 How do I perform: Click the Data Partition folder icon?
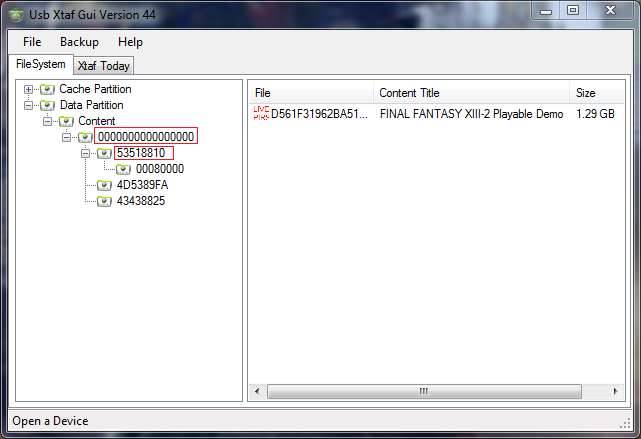pos(47,105)
